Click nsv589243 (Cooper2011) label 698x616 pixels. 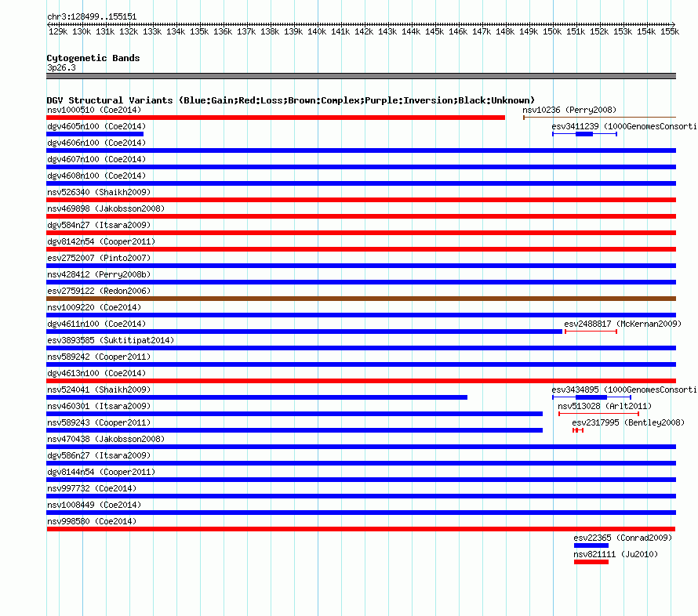[x=99, y=422]
